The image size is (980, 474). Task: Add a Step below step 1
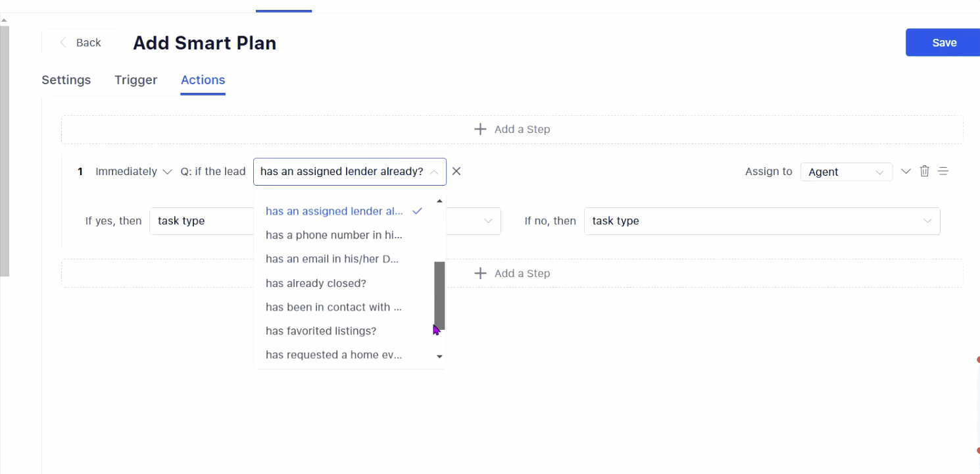click(512, 273)
